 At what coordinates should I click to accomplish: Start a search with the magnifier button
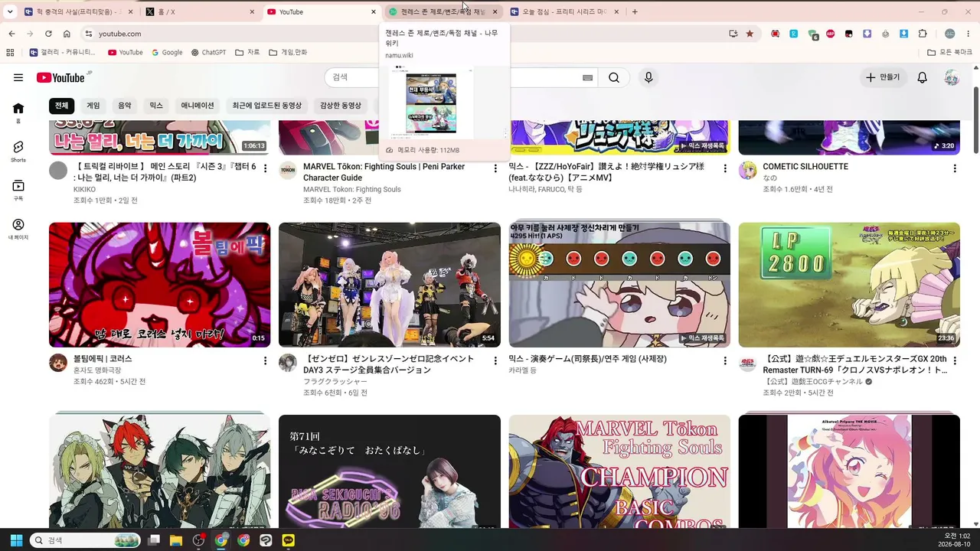[x=614, y=77]
